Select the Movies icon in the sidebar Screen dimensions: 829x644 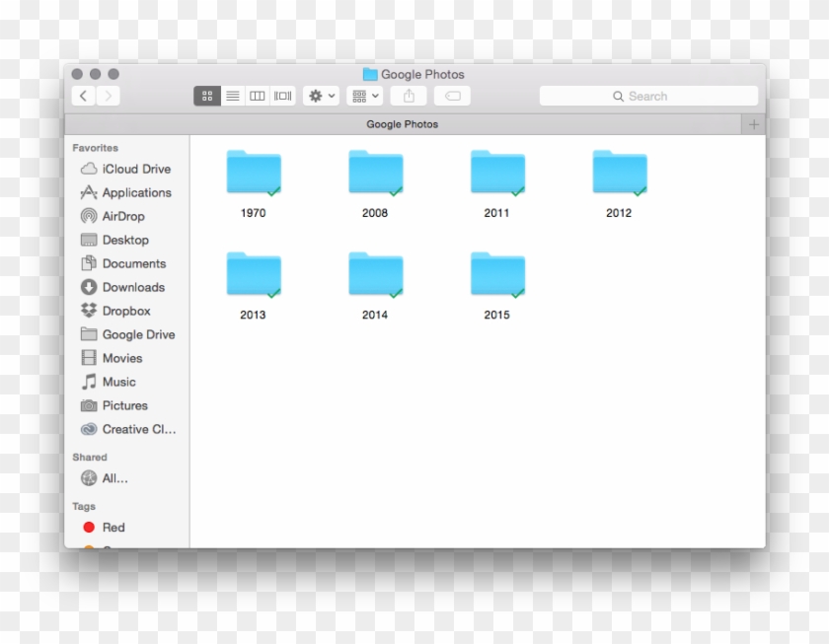[x=89, y=358]
